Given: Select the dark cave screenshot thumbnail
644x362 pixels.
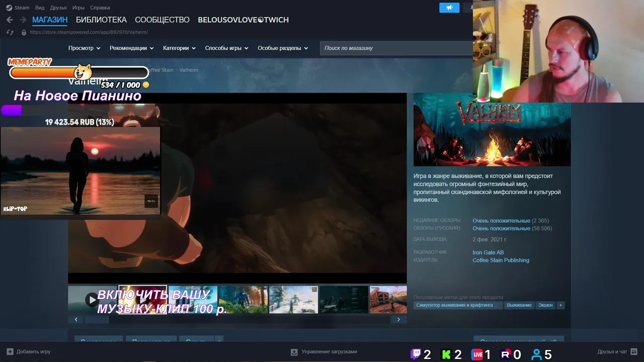Looking at the screenshot, I should [x=344, y=300].
